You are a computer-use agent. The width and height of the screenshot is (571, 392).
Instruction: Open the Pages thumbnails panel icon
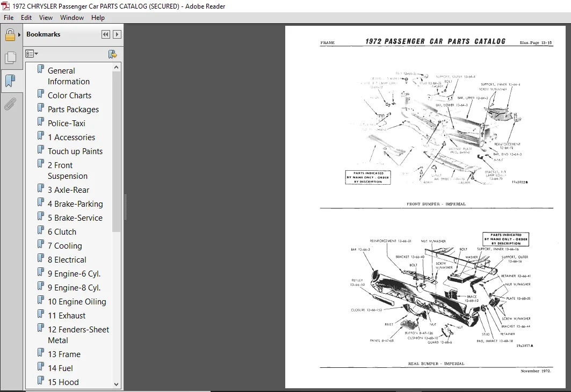coord(10,57)
